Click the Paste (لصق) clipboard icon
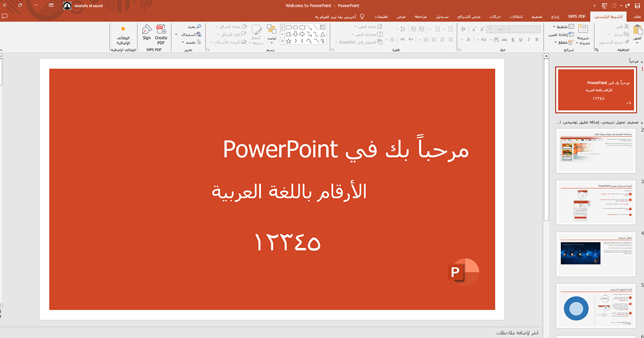 (638, 30)
